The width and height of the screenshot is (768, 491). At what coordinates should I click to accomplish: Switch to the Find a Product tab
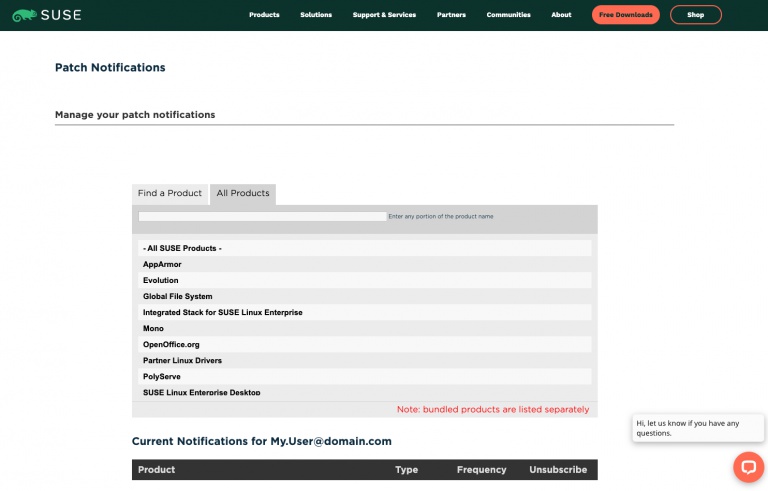[170, 193]
